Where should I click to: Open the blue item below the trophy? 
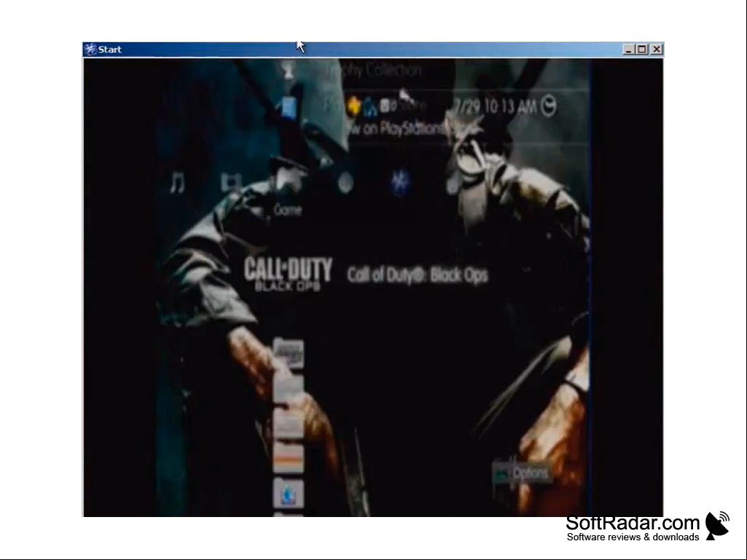click(x=289, y=106)
